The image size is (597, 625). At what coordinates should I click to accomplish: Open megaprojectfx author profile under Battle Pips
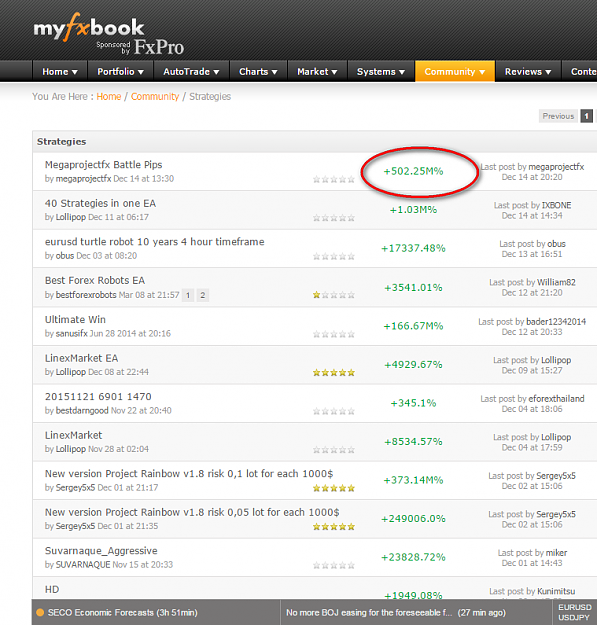click(x=83, y=179)
